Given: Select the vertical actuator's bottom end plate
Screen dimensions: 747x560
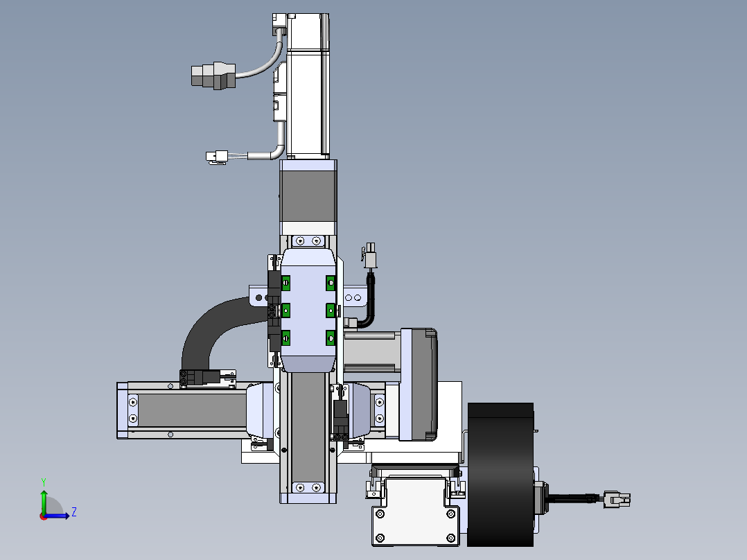Looking at the screenshot, I should (308, 498).
